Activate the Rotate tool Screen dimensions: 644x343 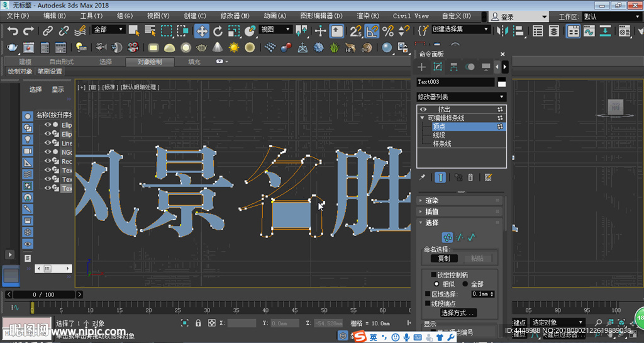218,30
